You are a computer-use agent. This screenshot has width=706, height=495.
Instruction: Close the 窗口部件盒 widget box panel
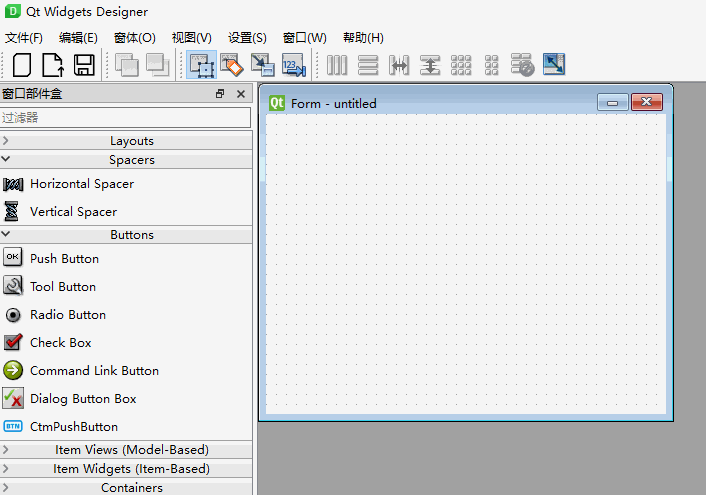pos(241,94)
